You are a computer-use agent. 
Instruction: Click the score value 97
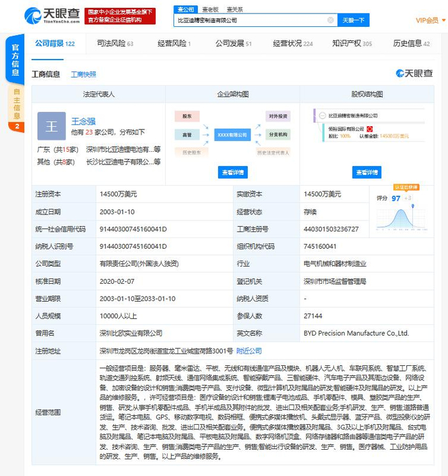396,199
